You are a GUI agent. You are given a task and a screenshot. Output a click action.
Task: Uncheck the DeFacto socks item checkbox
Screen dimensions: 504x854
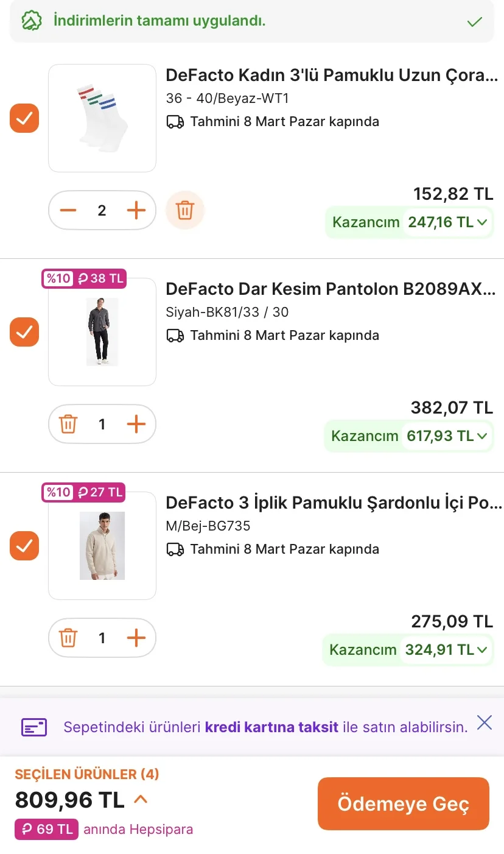click(24, 118)
